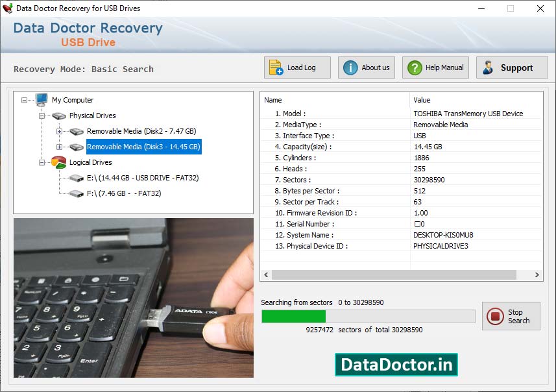Open the DataDoctor.in link
The width and height of the screenshot is (556, 392).
click(x=396, y=365)
